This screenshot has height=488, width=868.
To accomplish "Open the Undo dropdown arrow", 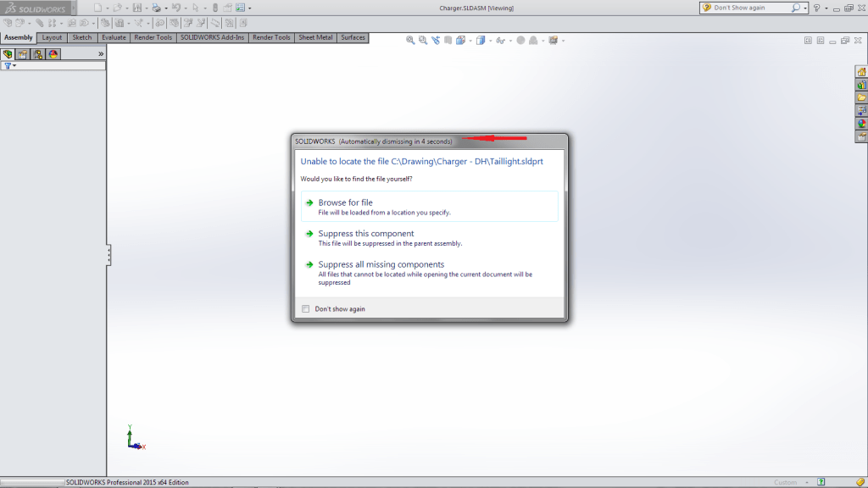I will pyautogui.click(x=185, y=7).
